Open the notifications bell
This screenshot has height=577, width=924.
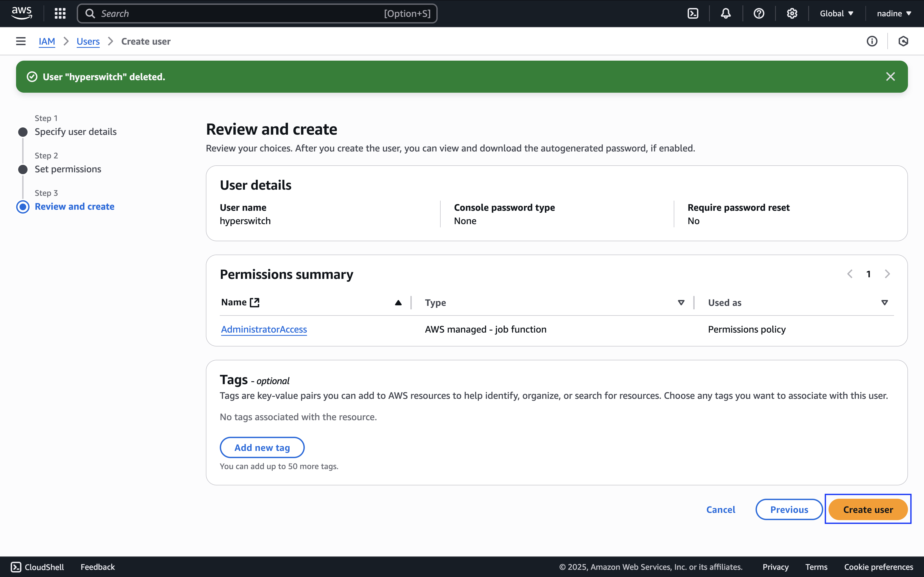tap(725, 13)
